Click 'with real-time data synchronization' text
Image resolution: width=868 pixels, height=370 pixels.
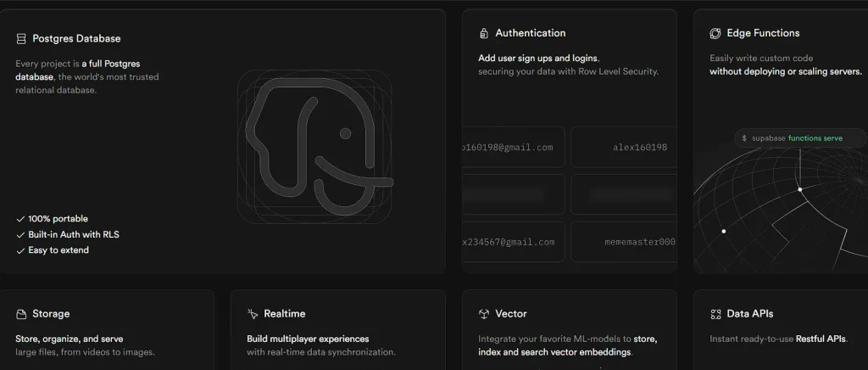(x=321, y=352)
